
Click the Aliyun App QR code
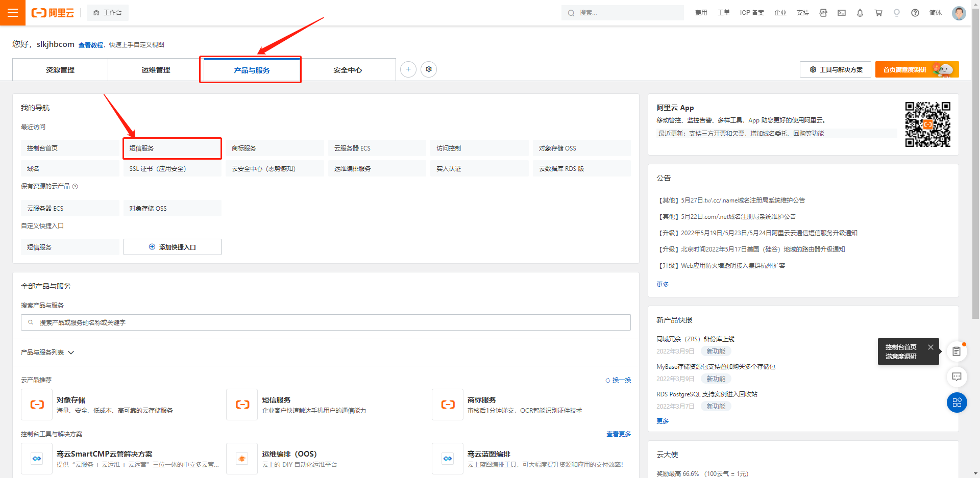928,124
